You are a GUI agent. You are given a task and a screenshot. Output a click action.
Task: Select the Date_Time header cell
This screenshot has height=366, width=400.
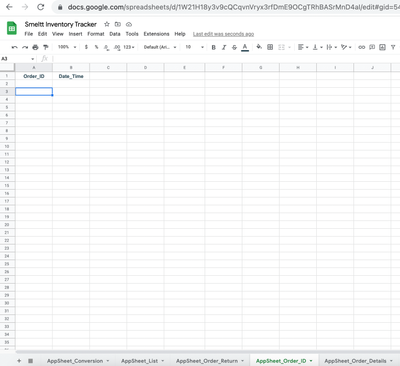71,76
